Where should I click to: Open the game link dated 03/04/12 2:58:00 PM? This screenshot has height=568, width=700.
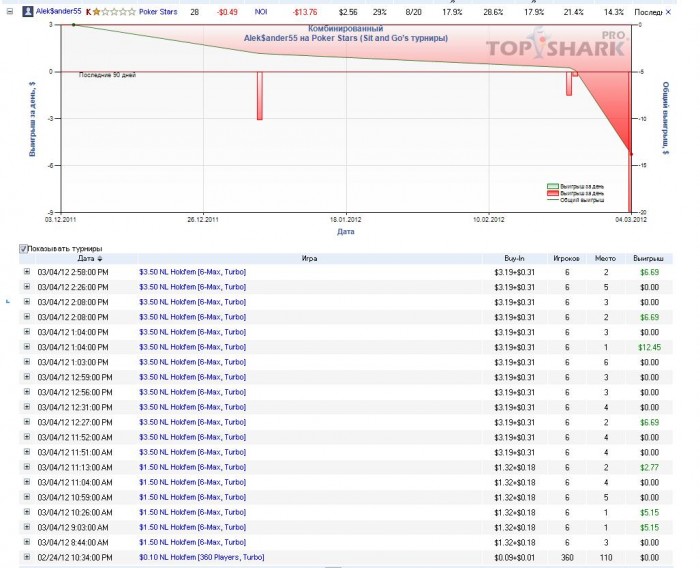click(192, 272)
